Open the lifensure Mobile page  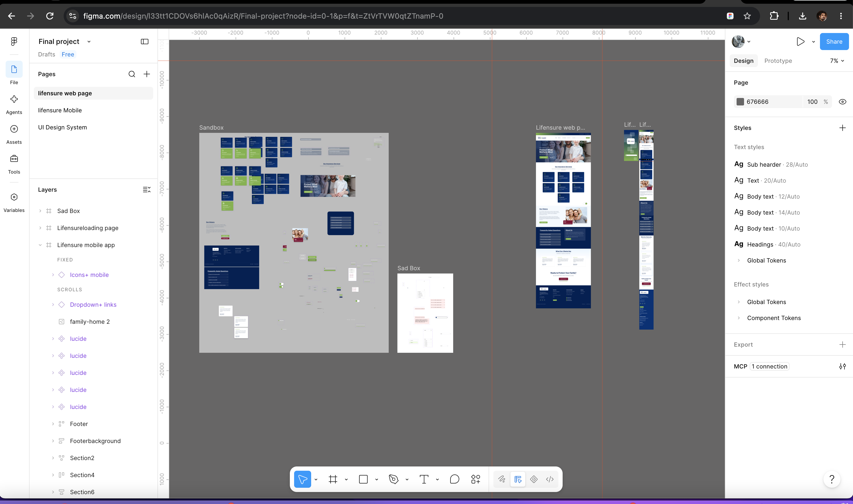click(x=94, y=110)
